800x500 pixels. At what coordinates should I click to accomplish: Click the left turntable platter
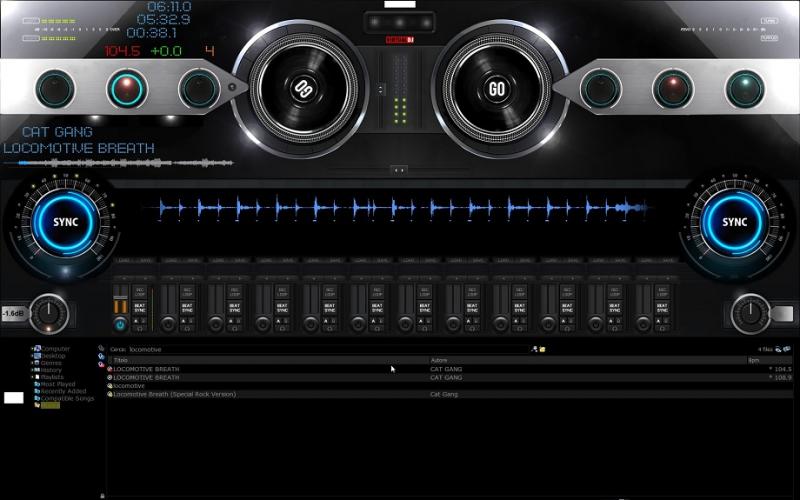(304, 89)
